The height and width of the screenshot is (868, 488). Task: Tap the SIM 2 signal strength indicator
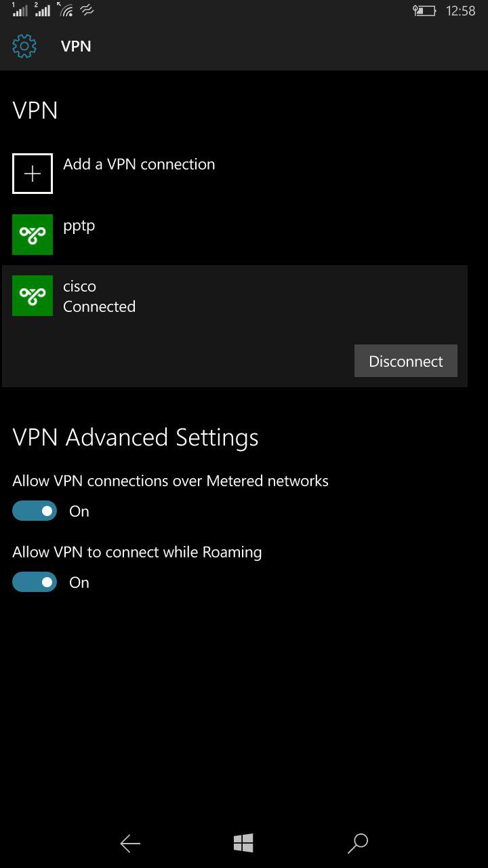(x=42, y=10)
